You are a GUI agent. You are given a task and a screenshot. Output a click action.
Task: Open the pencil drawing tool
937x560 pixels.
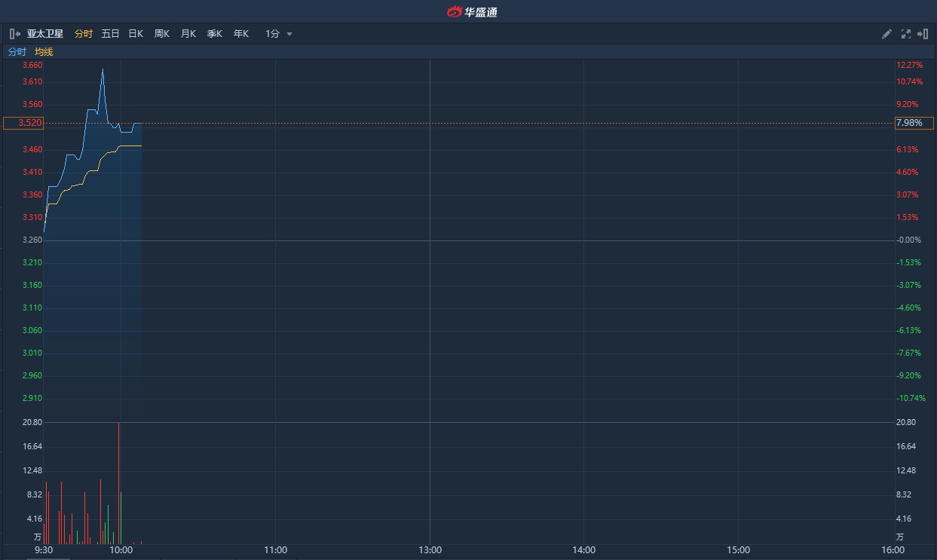[886, 34]
